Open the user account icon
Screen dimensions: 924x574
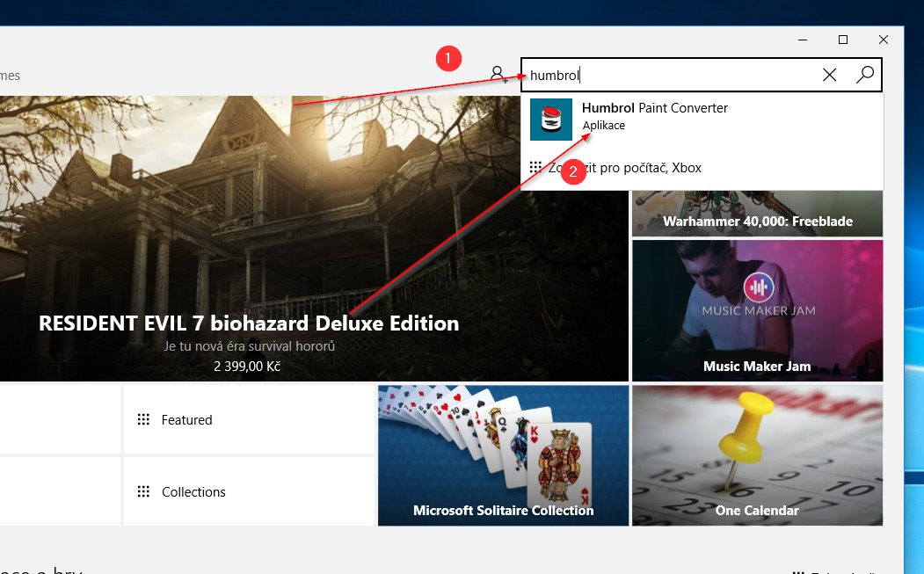click(x=498, y=74)
